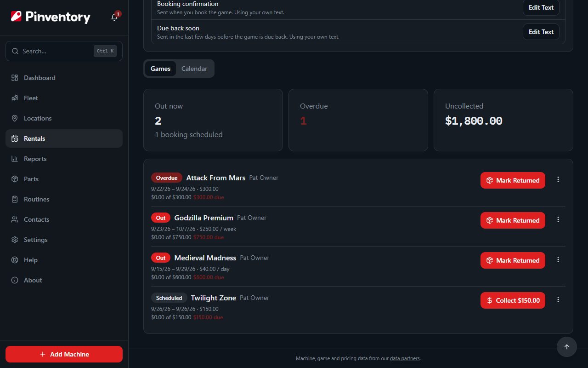
Task: Mark Attack From Mars as returned
Action: point(513,180)
